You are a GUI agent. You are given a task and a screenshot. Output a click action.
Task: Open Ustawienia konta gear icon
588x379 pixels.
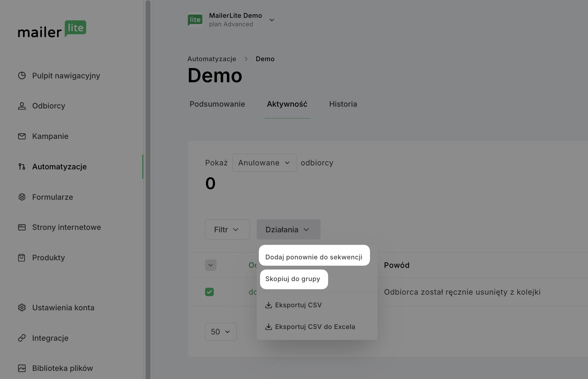22,308
